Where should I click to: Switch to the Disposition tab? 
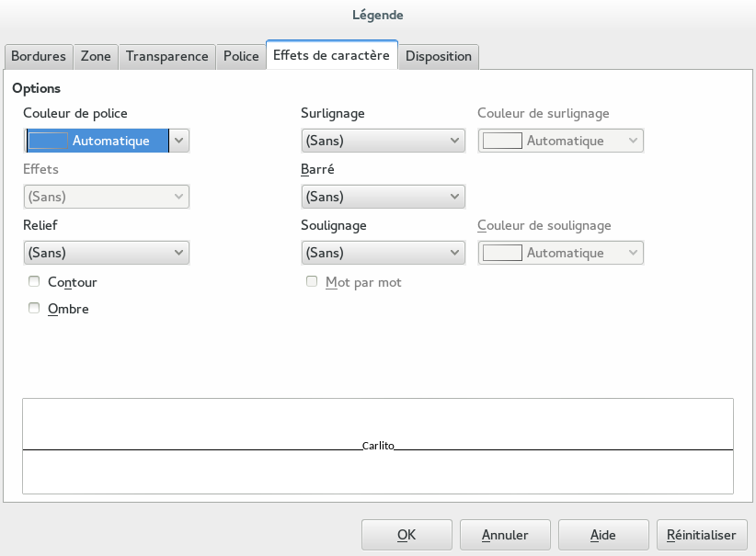(x=439, y=56)
